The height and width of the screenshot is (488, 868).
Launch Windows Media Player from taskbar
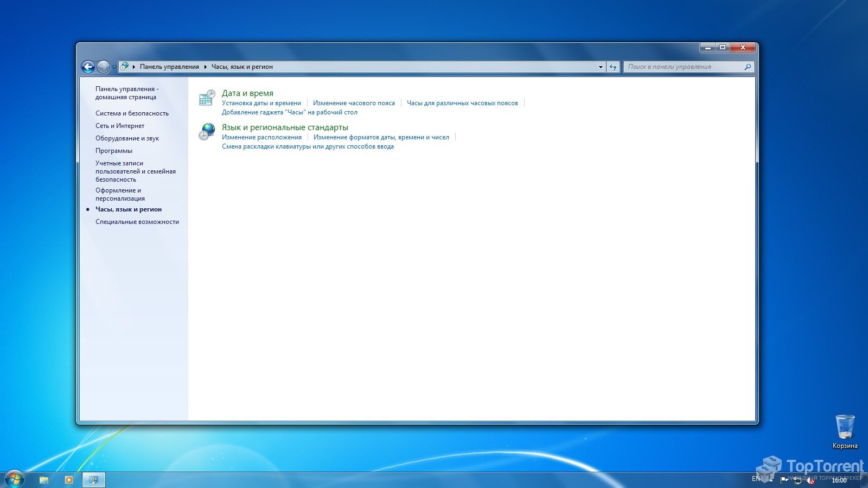[x=69, y=480]
